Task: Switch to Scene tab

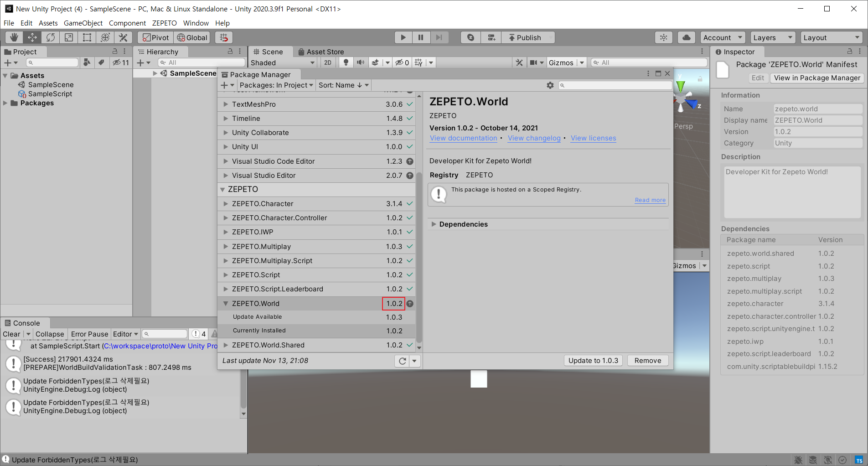Action: [x=268, y=52]
